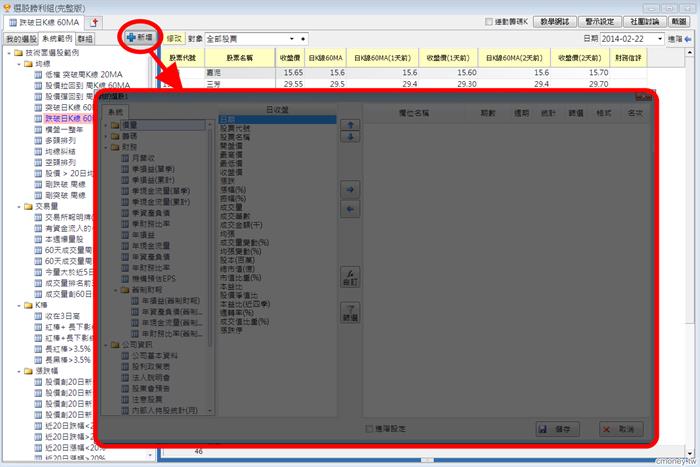This screenshot has height=467, width=700.
Task: Click the table icon beside 月營收
Action: (125, 158)
